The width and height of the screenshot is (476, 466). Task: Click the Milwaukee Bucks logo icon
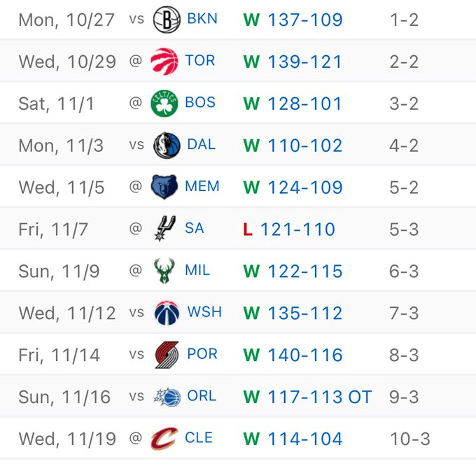coord(164,271)
